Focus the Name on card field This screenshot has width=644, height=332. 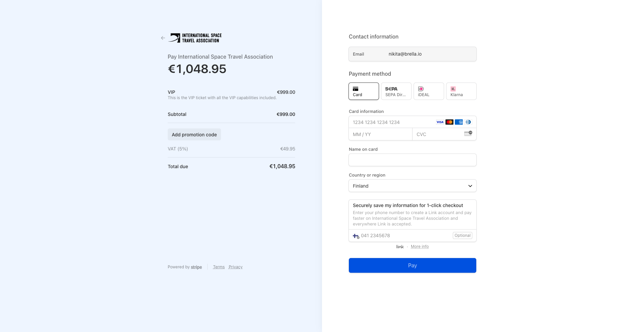pyautogui.click(x=413, y=160)
